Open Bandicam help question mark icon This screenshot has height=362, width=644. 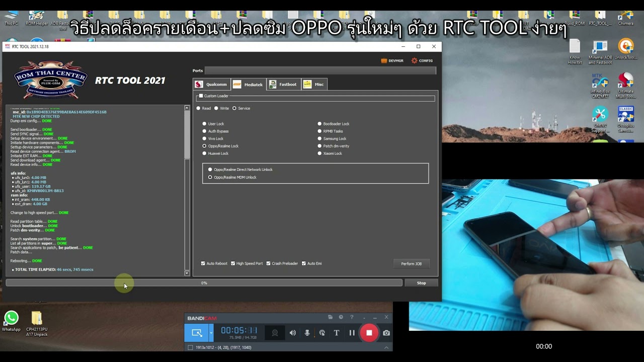352,317
